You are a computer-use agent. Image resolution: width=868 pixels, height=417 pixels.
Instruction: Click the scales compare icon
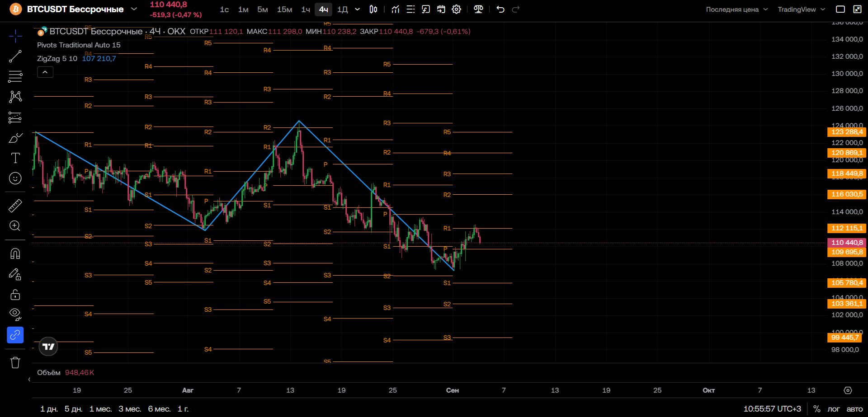(478, 9)
